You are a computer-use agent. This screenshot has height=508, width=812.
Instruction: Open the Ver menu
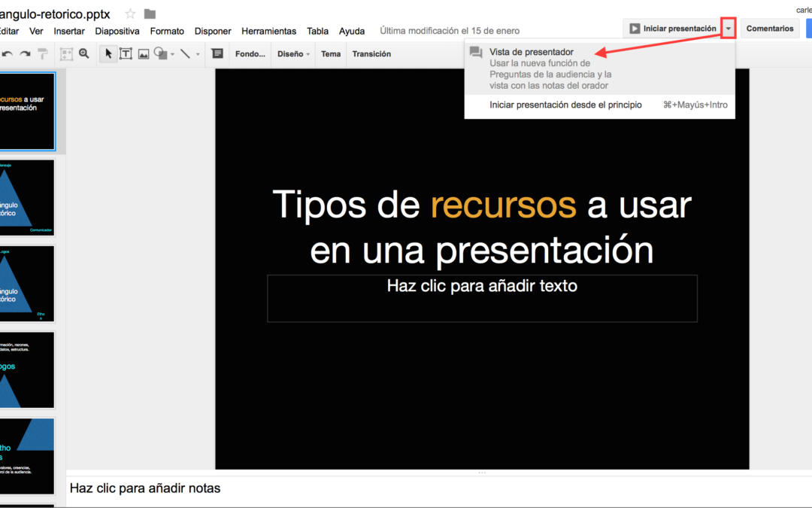tap(36, 31)
